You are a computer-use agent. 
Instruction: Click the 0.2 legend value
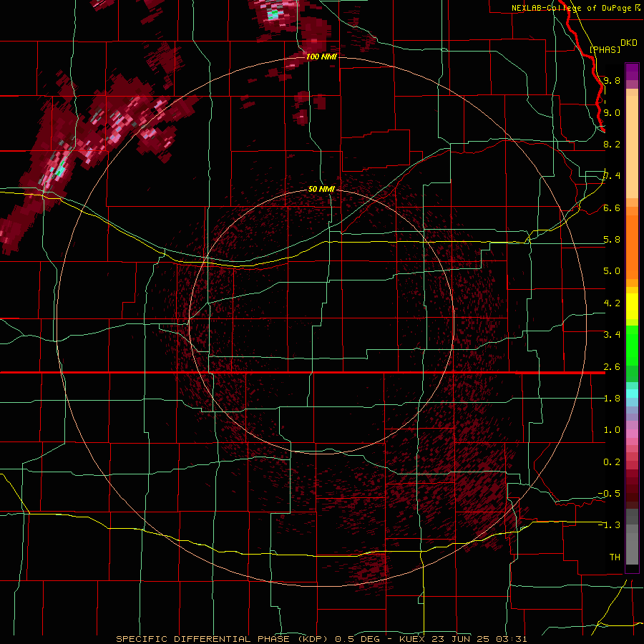(x=612, y=462)
